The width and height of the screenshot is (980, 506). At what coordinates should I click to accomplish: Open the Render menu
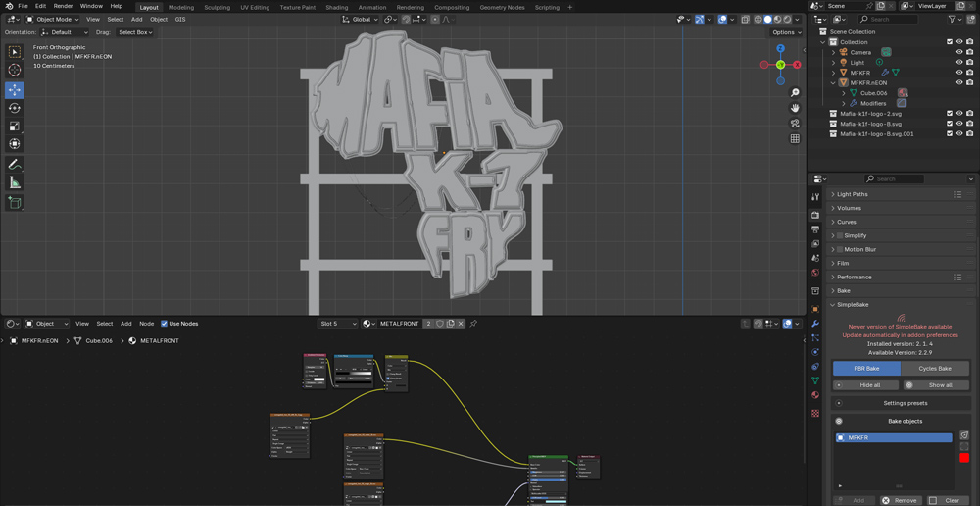pyautogui.click(x=63, y=6)
